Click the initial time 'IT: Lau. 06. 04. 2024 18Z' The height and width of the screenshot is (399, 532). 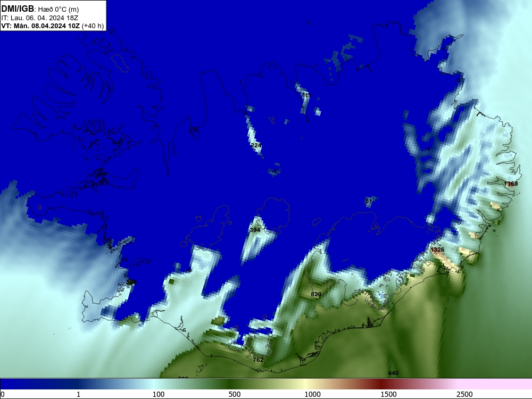point(40,18)
